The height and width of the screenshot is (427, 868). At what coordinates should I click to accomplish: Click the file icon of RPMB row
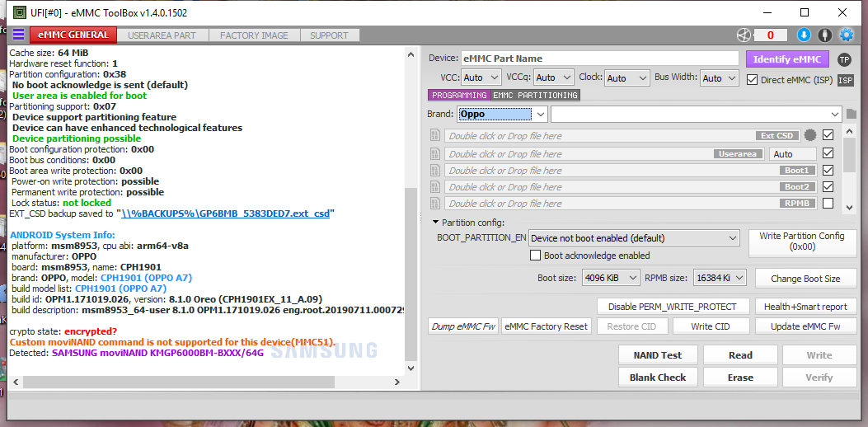[x=435, y=204]
